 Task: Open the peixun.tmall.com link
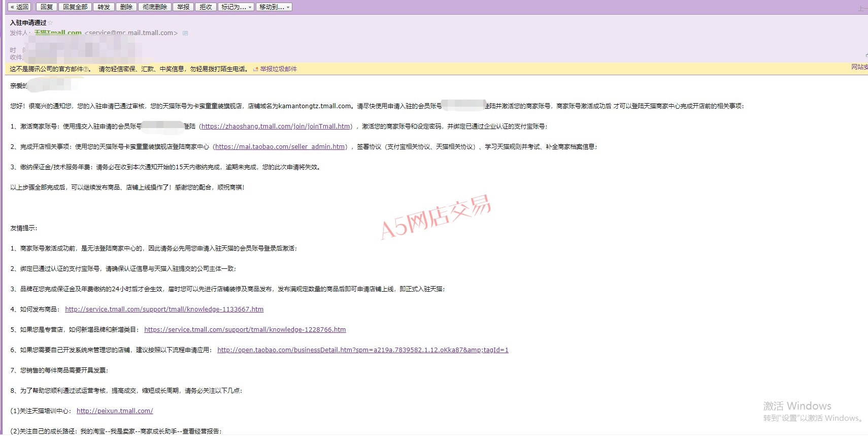[x=115, y=411]
